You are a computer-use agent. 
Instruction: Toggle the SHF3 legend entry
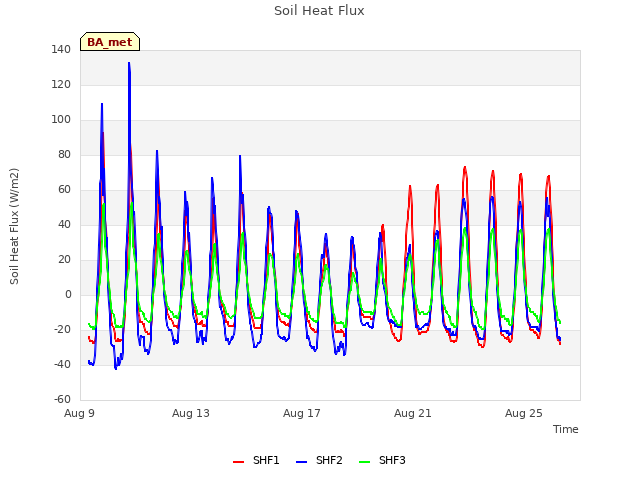[382, 460]
